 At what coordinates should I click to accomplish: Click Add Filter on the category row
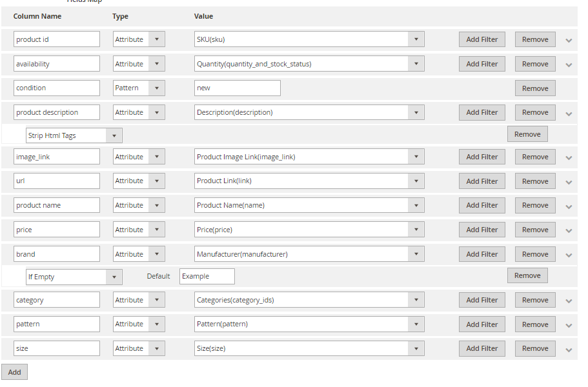(482, 300)
